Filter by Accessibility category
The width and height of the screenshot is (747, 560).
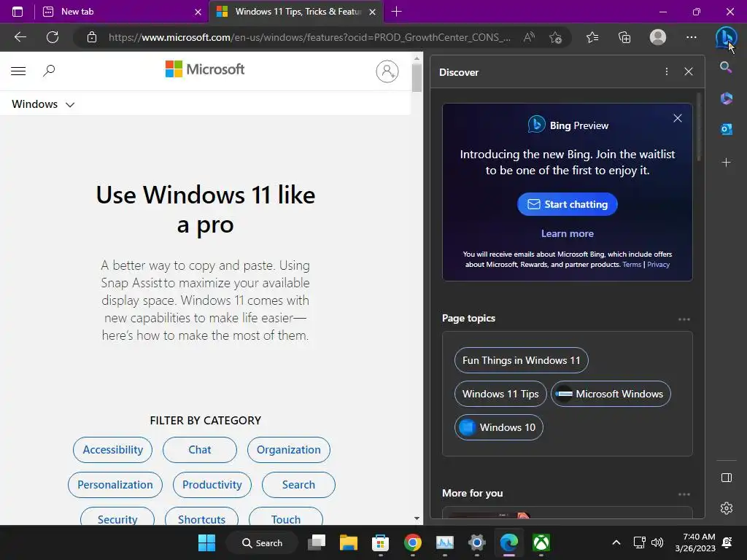[x=112, y=449]
